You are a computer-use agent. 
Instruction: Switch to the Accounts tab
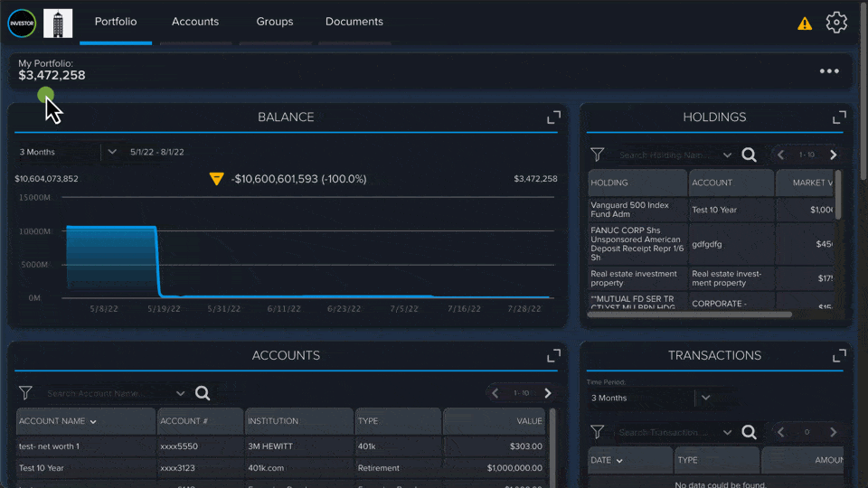pos(195,22)
